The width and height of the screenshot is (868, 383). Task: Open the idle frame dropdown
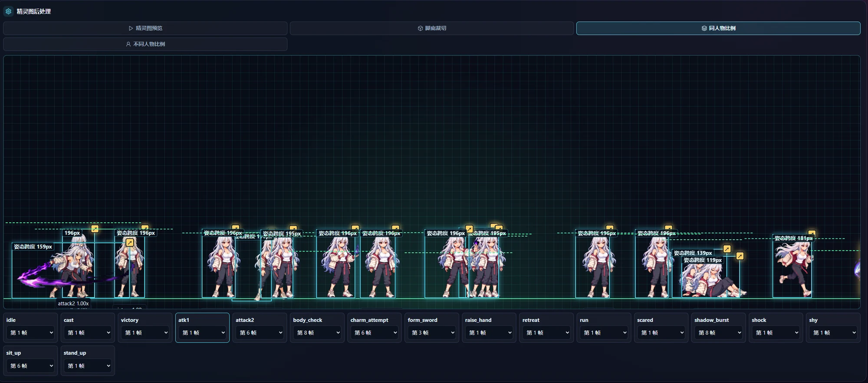(31, 333)
